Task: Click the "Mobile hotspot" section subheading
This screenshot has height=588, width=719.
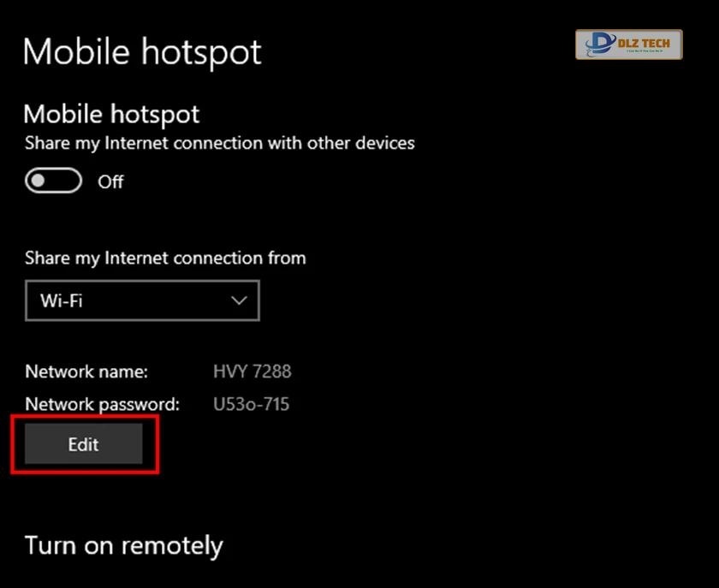Action: tap(111, 114)
